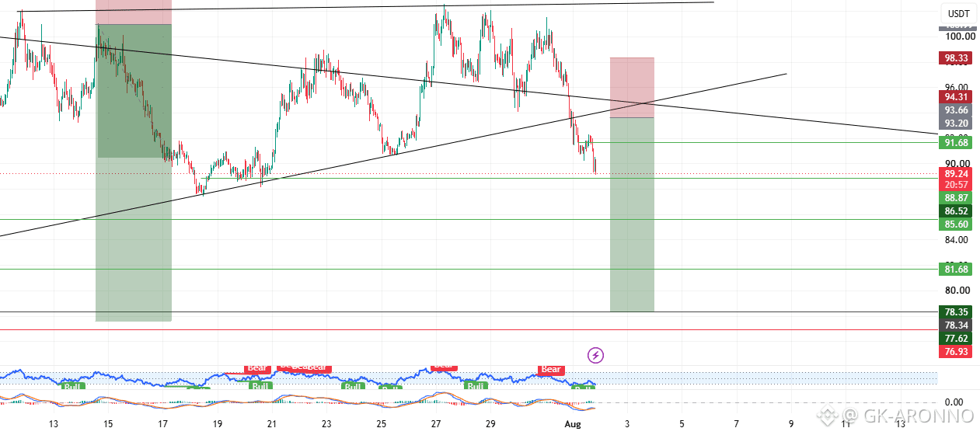The width and height of the screenshot is (980, 435).
Task: Select the 86.52 dark green price label
Action: 955,211
